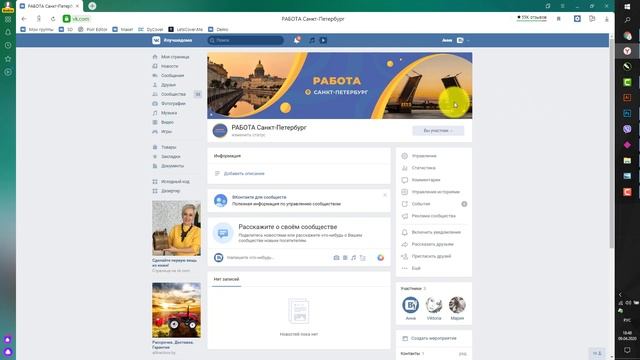The width and height of the screenshot is (640, 360).
Task: Open Viber icon on the taskbar
Action: pos(627,129)
